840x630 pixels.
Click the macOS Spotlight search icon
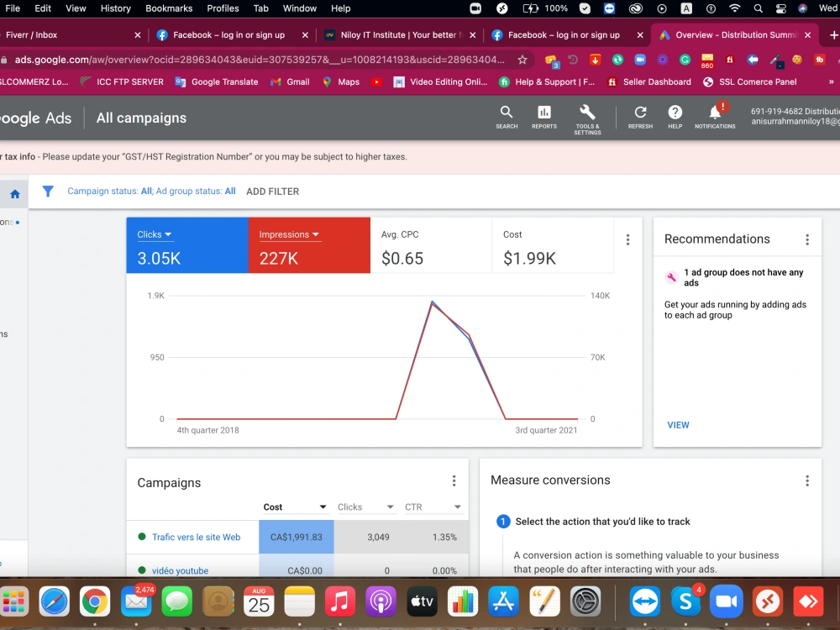pos(758,8)
